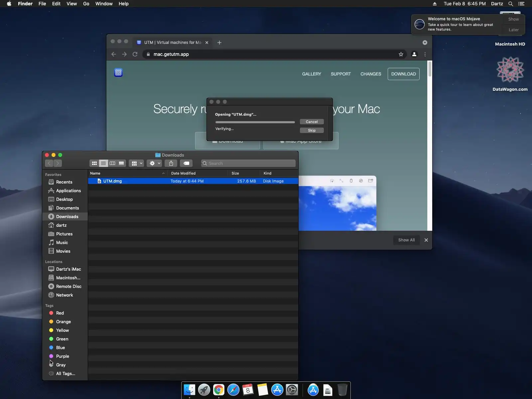Image resolution: width=532 pixels, height=399 pixels.
Task: Switch Finder to list view
Action: (103, 163)
